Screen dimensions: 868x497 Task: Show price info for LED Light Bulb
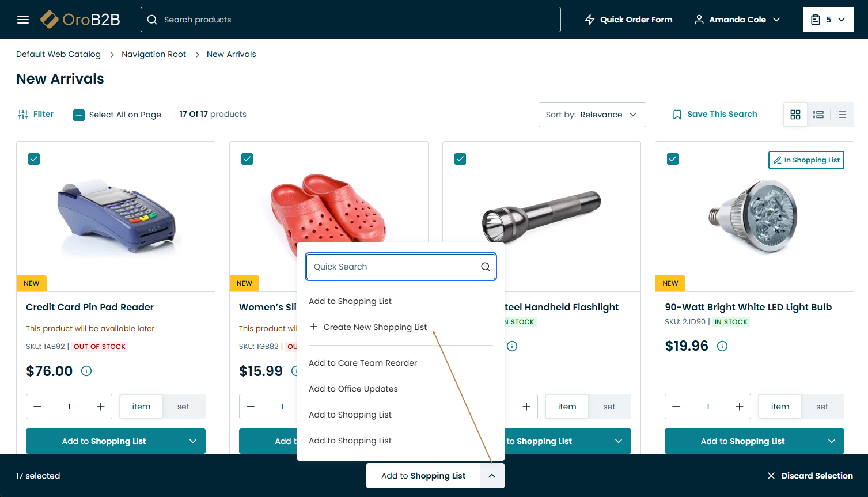pyautogui.click(x=722, y=346)
